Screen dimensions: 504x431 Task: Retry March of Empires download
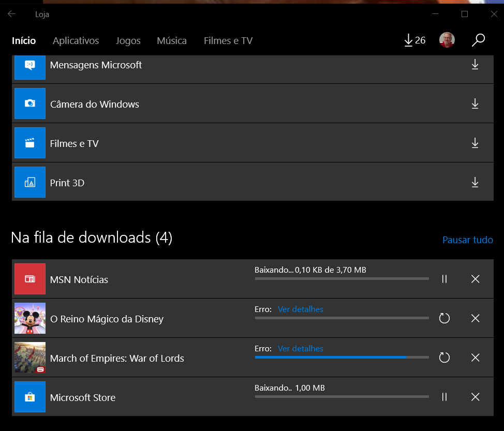click(444, 358)
